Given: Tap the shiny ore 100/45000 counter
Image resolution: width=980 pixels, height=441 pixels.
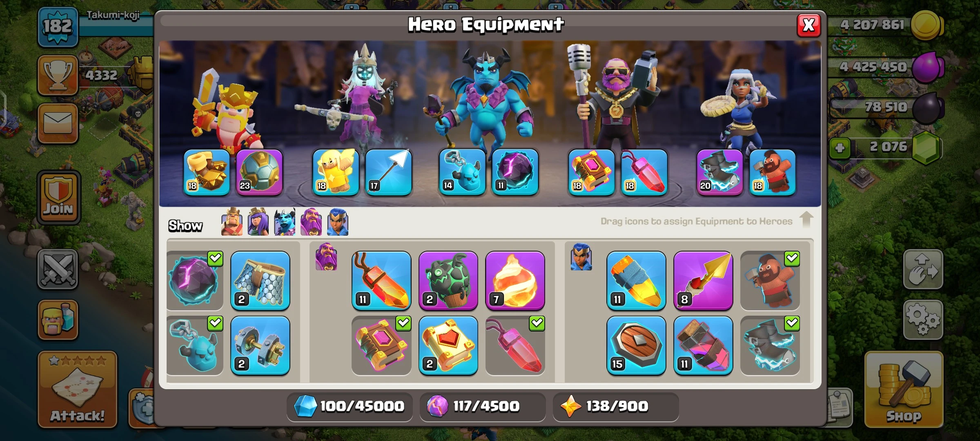Looking at the screenshot, I should [350, 406].
